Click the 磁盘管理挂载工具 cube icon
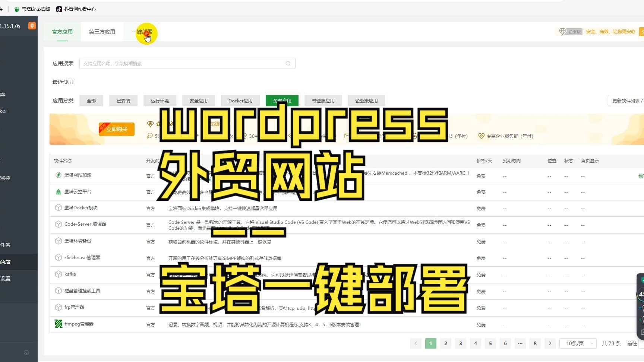Image resolution: width=644 pixels, height=362 pixels. (x=59, y=291)
